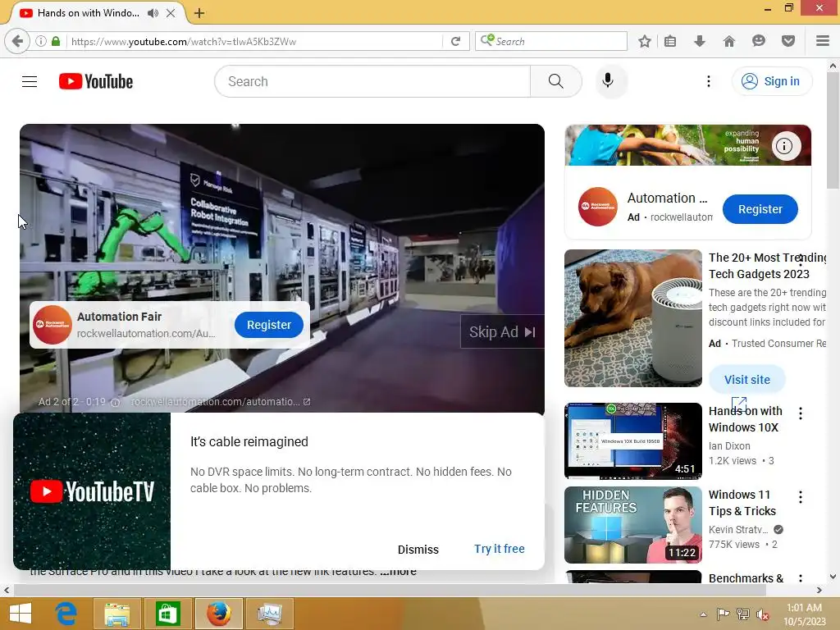Mute the tab using the speaker icon
The image size is (840, 630).
point(153,13)
